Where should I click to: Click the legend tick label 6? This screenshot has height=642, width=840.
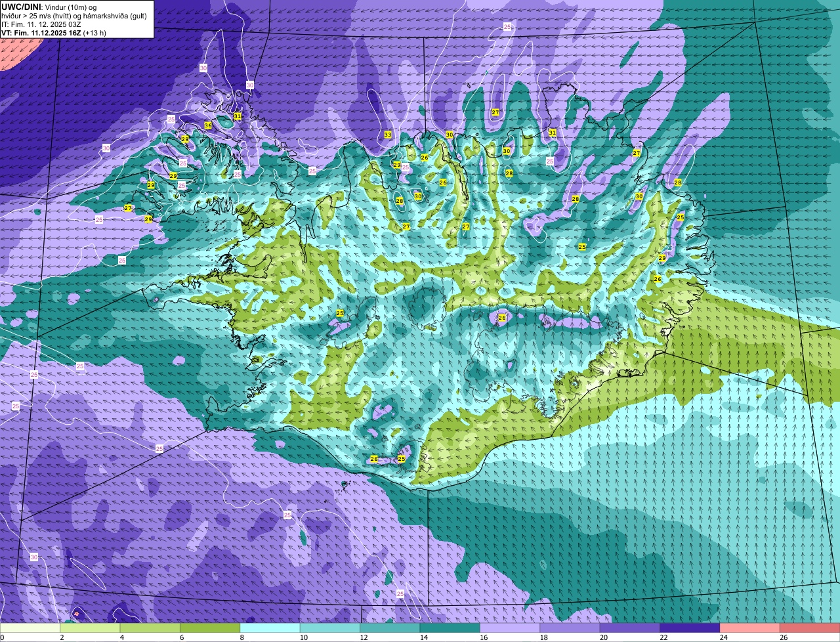click(182, 637)
